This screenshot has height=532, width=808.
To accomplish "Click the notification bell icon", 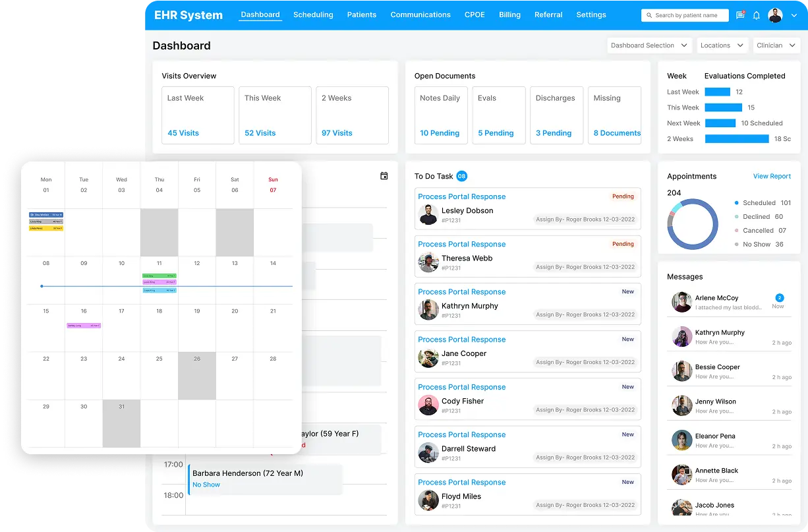I will 757,15.
